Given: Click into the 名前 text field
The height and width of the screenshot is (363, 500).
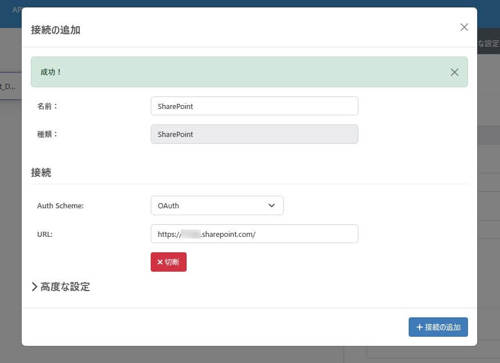Looking at the screenshot, I should 254,106.
